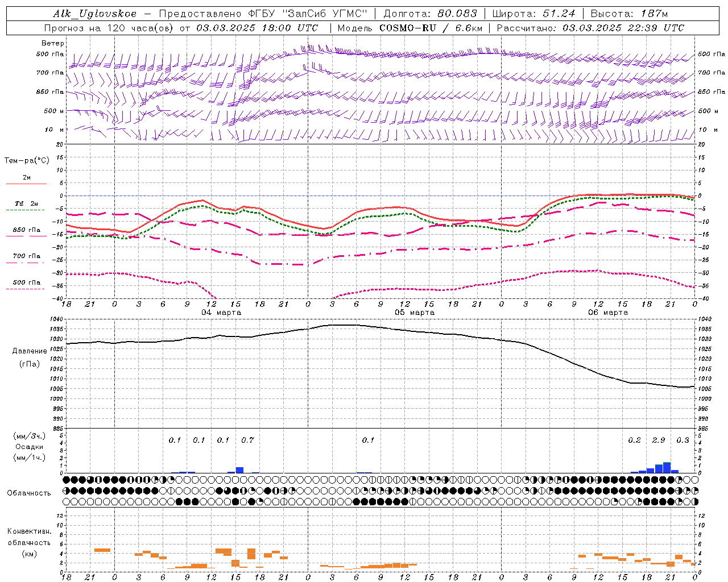Click the 700 гПа temperature legend label
Viewport: 728px width, 582px height.
coord(27,256)
